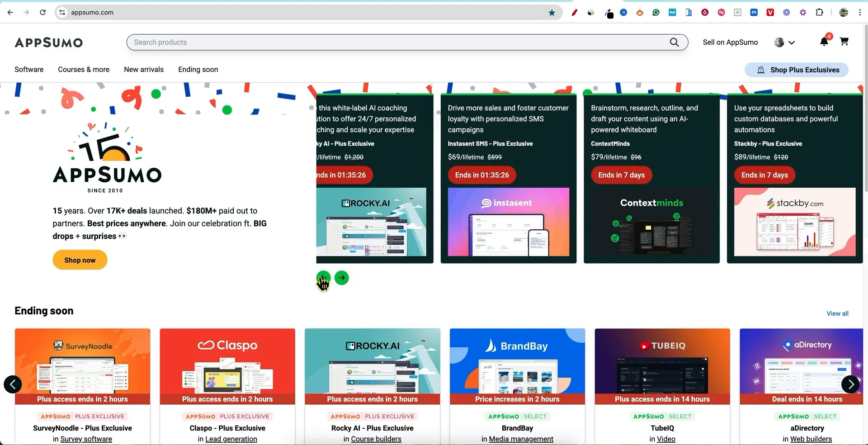Open the SurveyNoodle deal thumbnail
This screenshot has width=868, height=445.
83,366
